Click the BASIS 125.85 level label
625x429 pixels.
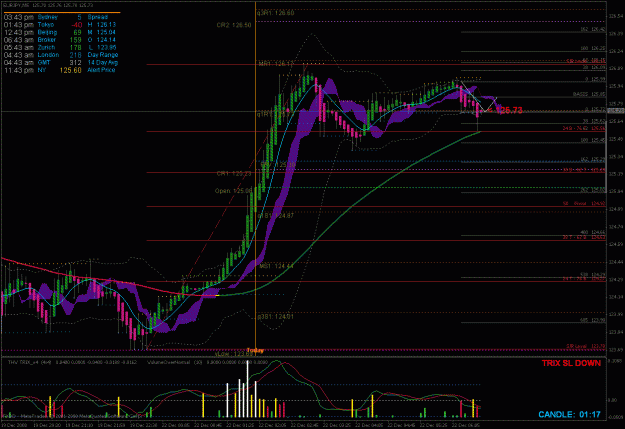(x=589, y=94)
